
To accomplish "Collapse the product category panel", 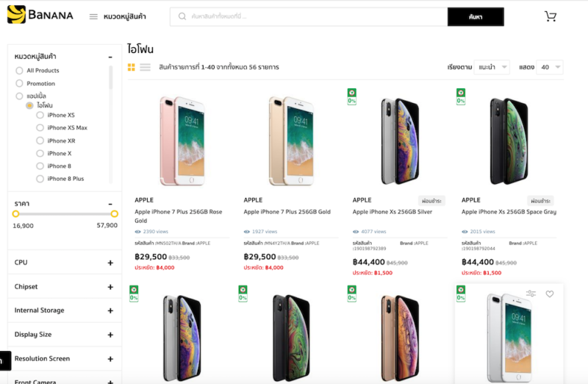I will tap(110, 57).
